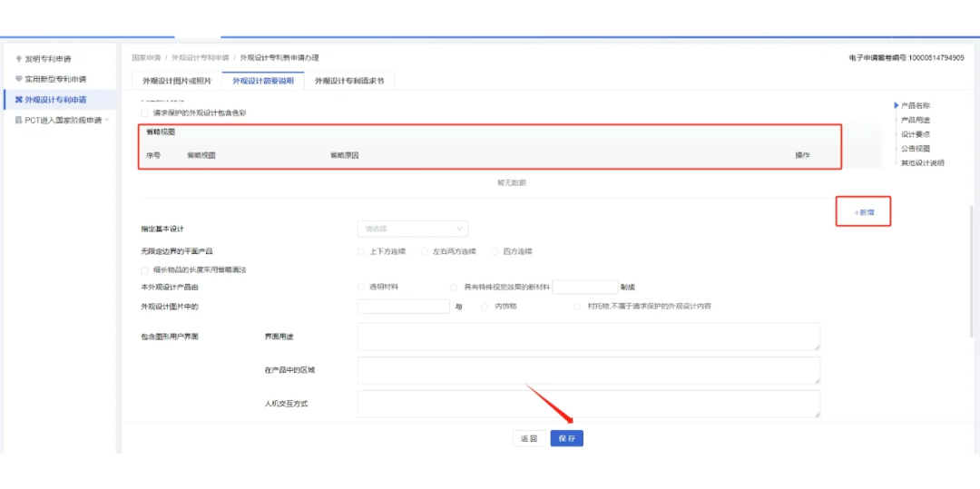The height and width of the screenshot is (489, 980).
Task: Click the PCT进入国家阶段申请 sidebar icon
Action: (x=18, y=120)
